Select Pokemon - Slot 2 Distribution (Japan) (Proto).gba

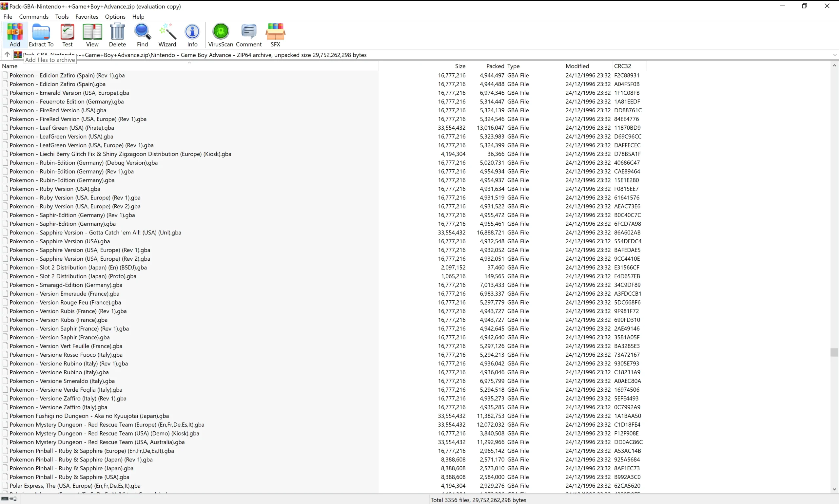coord(73,276)
